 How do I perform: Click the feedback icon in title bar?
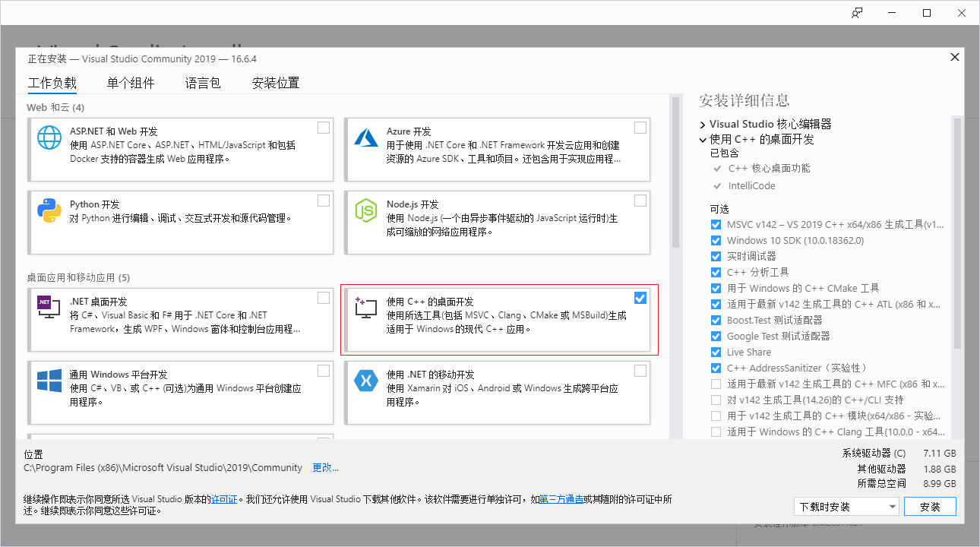point(857,13)
